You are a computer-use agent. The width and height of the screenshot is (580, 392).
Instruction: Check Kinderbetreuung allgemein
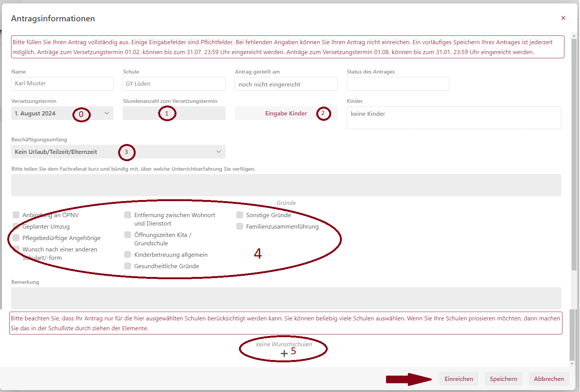point(128,255)
